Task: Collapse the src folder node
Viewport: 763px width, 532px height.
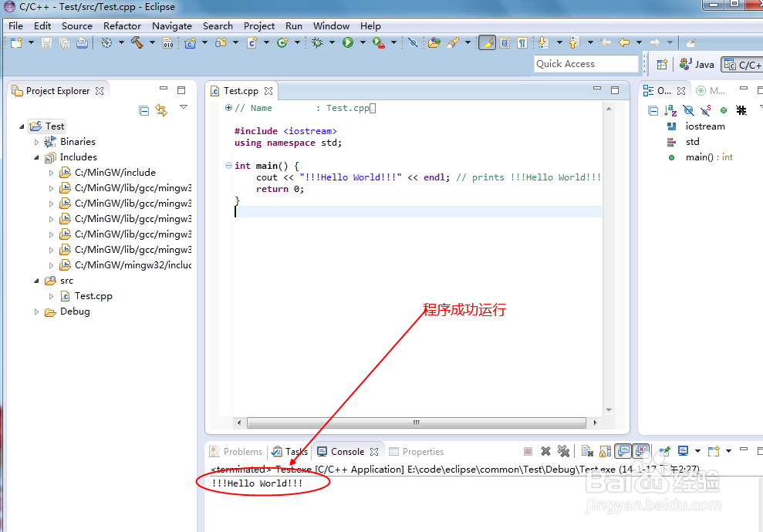Action: pos(36,281)
